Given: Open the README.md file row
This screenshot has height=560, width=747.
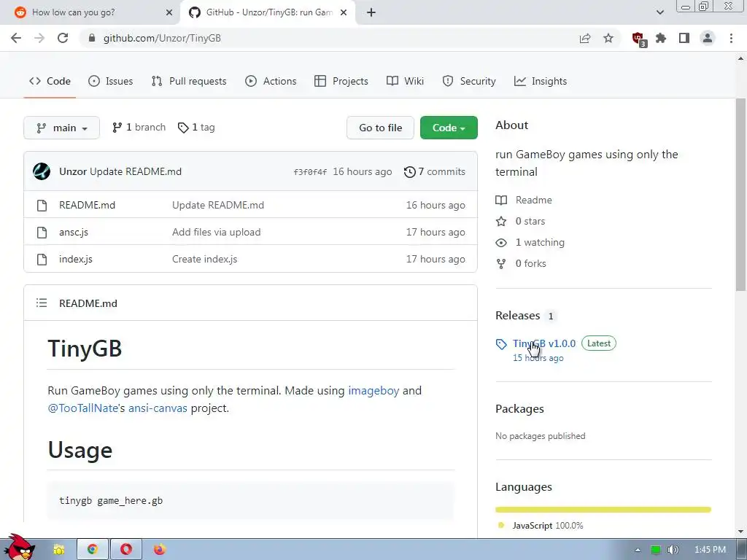Looking at the screenshot, I should [x=251, y=205].
